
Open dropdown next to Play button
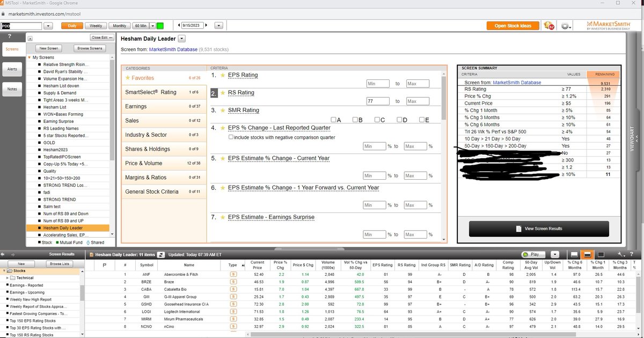tap(555, 254)
